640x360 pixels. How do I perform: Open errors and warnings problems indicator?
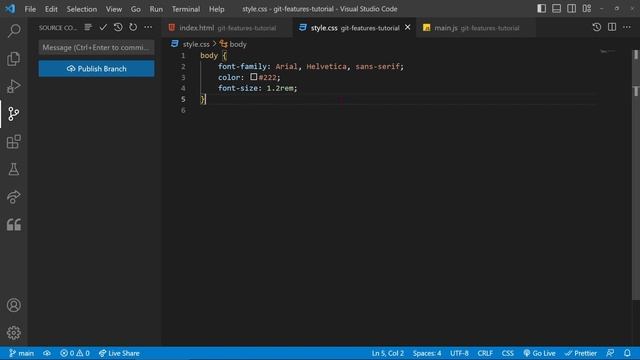tap(75, 353)
